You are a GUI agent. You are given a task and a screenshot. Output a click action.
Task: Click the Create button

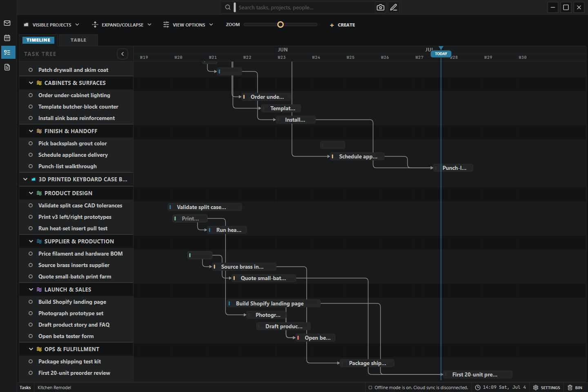point(342,25)
